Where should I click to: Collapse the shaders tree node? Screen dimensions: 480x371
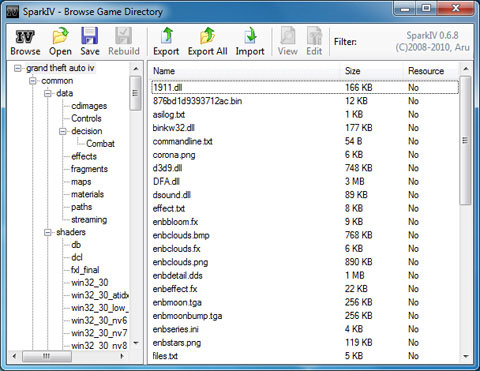tap(48, 232)
